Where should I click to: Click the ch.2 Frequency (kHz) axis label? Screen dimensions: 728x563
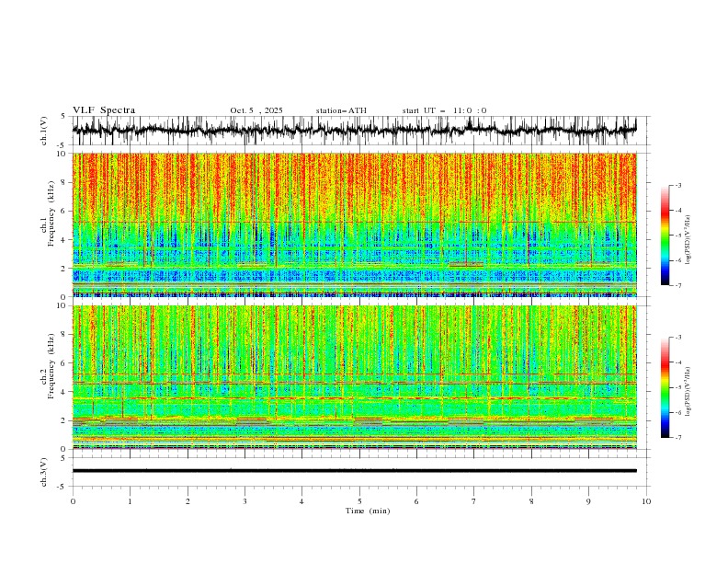click(x=48, y=366)
